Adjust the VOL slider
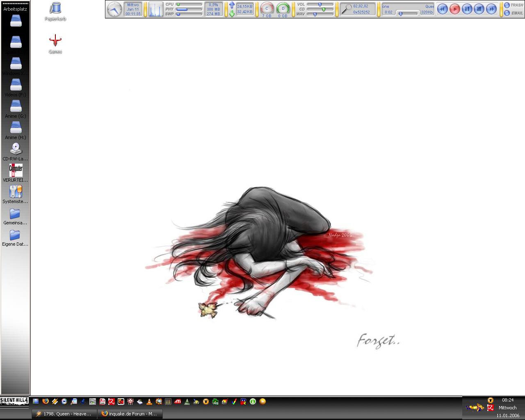The image size is (525, 420). 320,5
